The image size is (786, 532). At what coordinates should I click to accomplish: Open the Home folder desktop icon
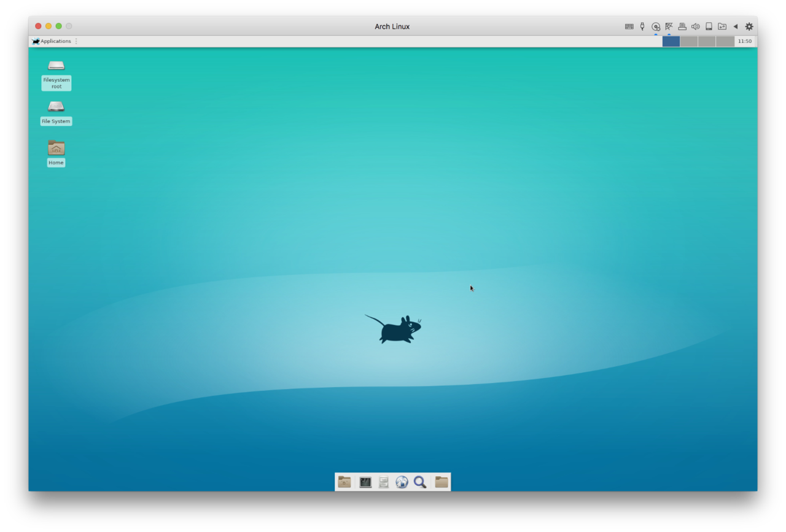[56, 147]
